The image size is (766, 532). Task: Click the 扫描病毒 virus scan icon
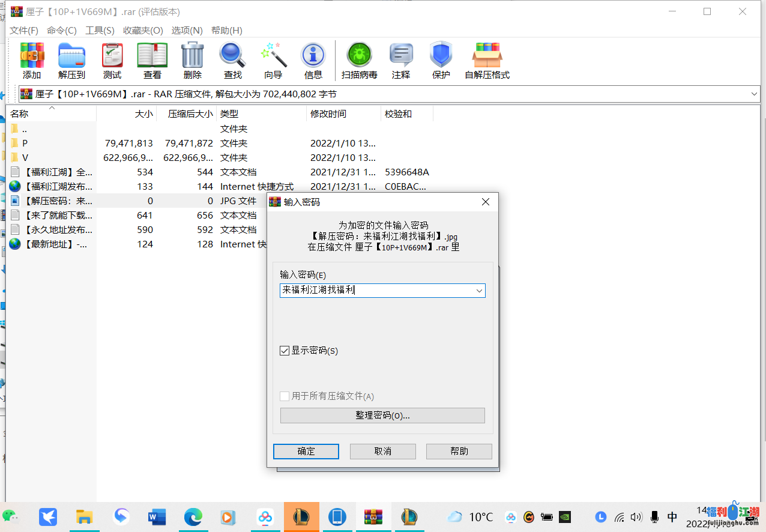tap(359, 56)
